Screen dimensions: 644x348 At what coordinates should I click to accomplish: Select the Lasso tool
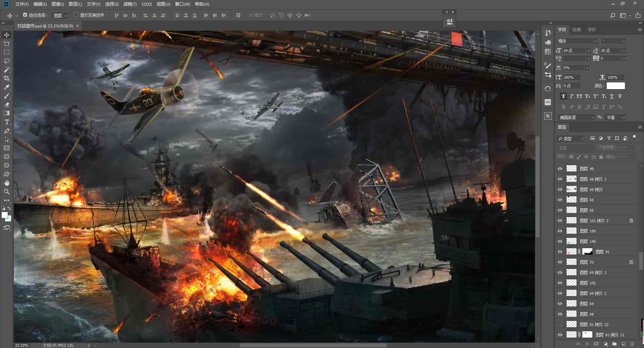pos(6,61)
